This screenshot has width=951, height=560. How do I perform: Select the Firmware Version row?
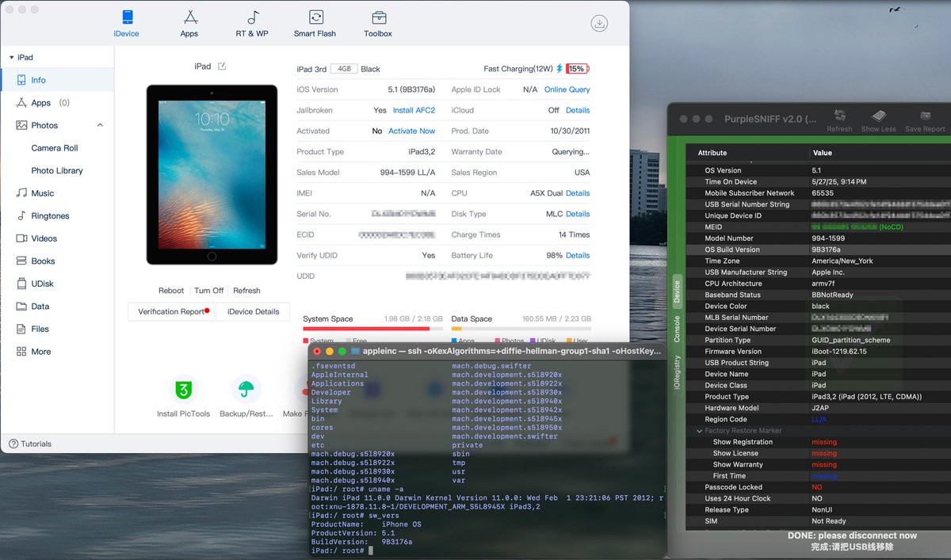(x=817, y=352)
